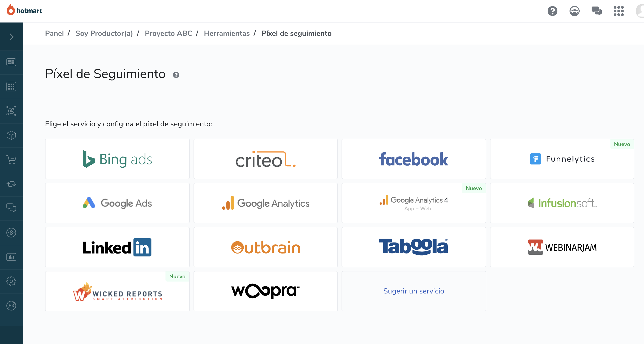Select the Bing ads service card

pyautogui.click(x=117, y=159)
